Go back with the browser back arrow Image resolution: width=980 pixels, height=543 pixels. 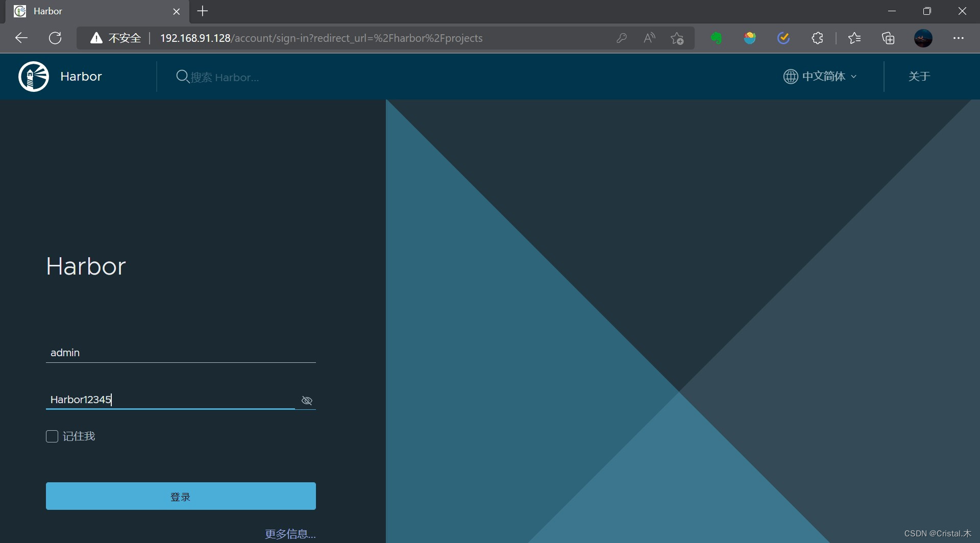(21, 38)
